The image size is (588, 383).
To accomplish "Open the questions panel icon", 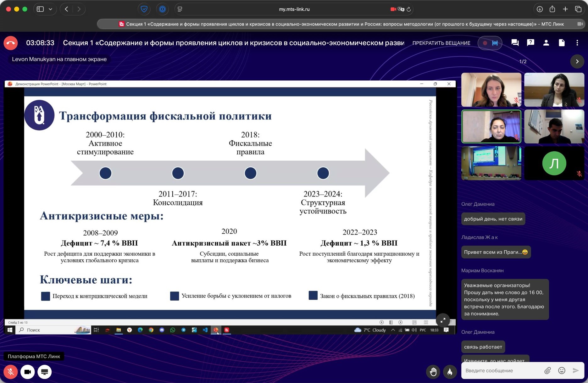I will pos(530,43).
